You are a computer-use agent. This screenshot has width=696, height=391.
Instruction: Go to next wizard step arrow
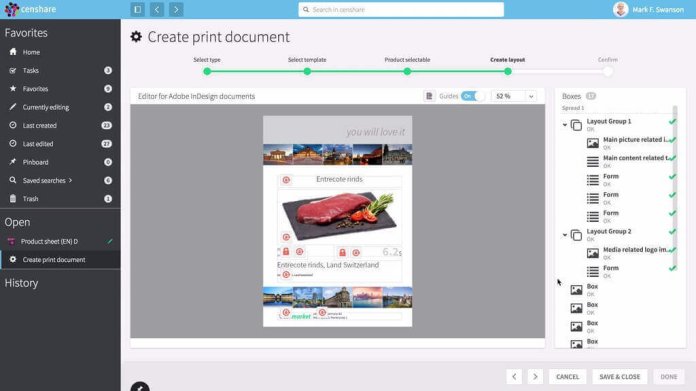(535, 376)
